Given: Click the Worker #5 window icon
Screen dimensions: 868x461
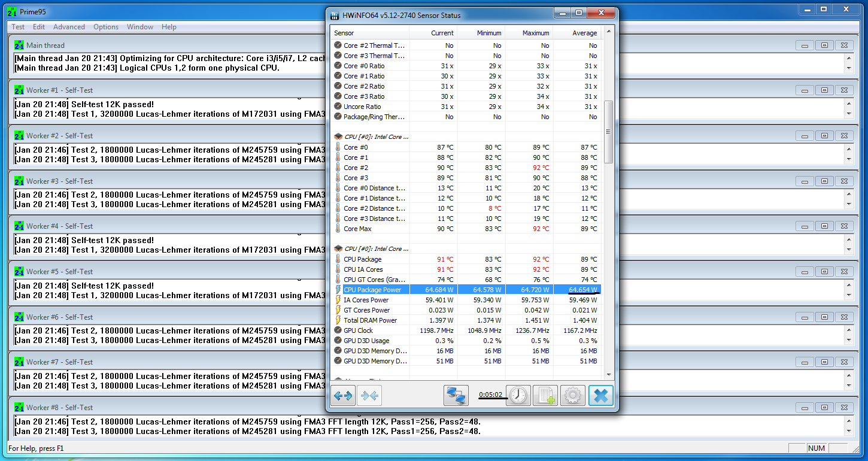Looking at the screenshot, I should pos(19,271).
